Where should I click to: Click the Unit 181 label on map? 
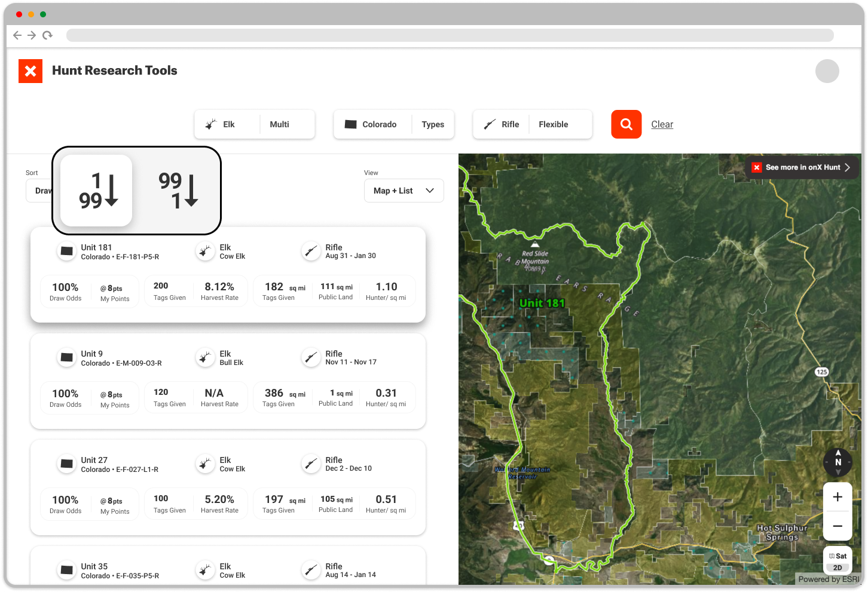click(542, 303)
